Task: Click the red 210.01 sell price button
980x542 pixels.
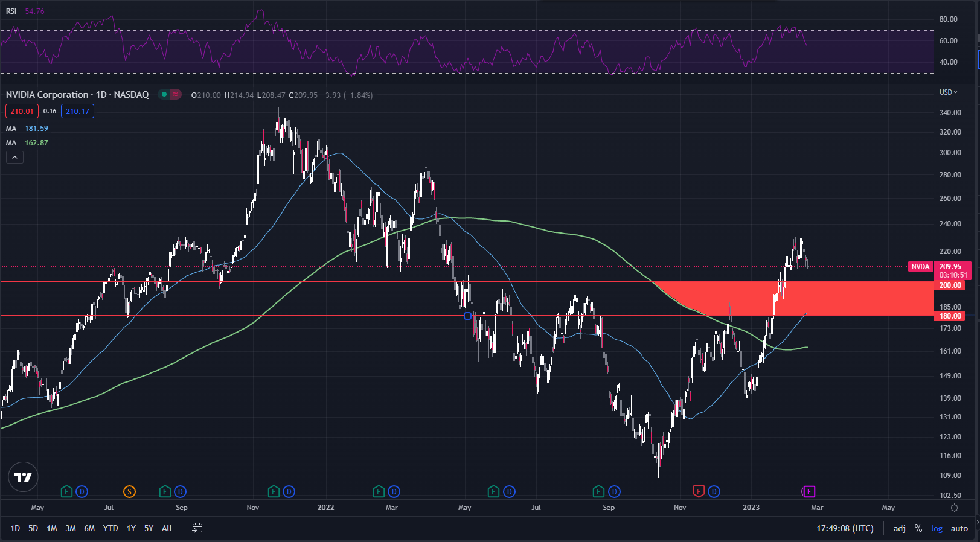Action: click(22, 111)
